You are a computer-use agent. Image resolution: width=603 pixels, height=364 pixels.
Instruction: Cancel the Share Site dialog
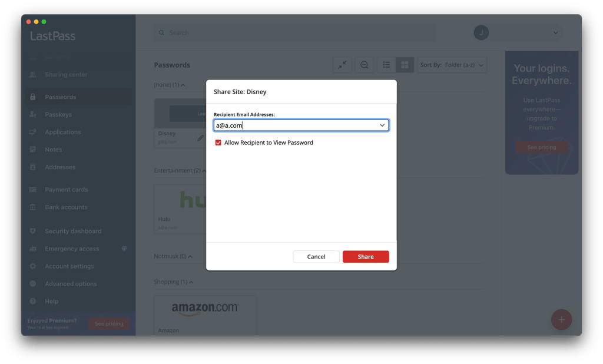coord(316,257)
